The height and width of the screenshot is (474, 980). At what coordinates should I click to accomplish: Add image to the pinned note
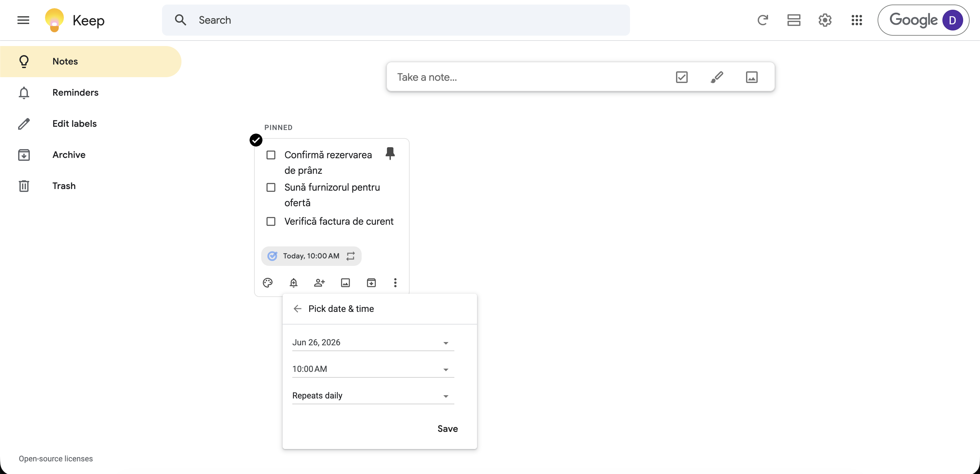(x=345, y=282)
